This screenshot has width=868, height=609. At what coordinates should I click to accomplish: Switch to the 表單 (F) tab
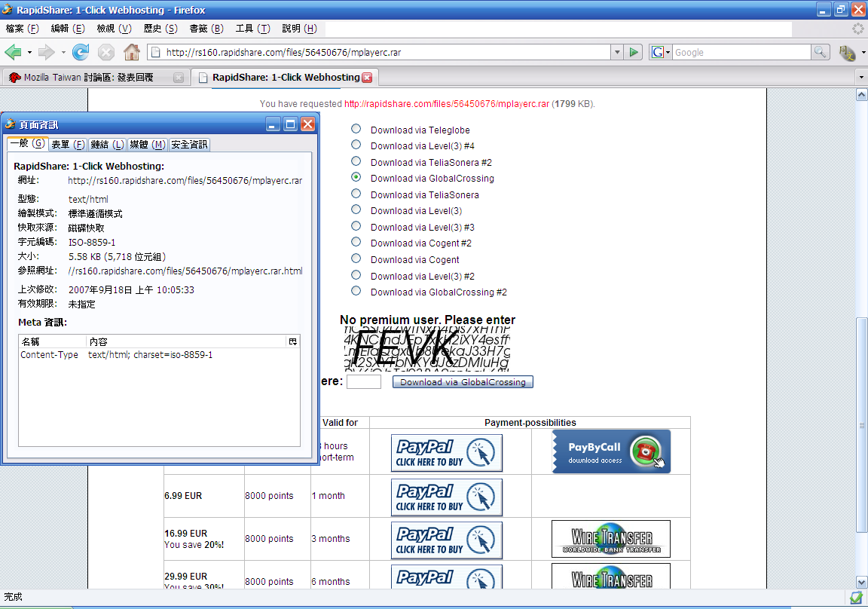[68, 145]
